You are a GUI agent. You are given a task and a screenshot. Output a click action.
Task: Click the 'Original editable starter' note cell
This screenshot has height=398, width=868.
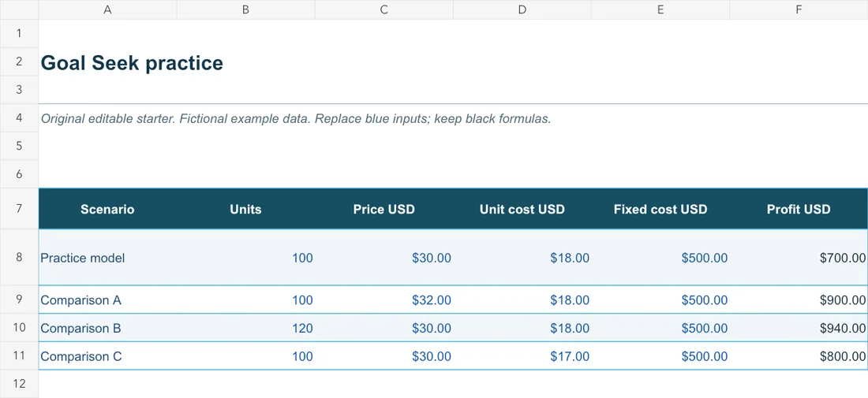click(296, 118)
